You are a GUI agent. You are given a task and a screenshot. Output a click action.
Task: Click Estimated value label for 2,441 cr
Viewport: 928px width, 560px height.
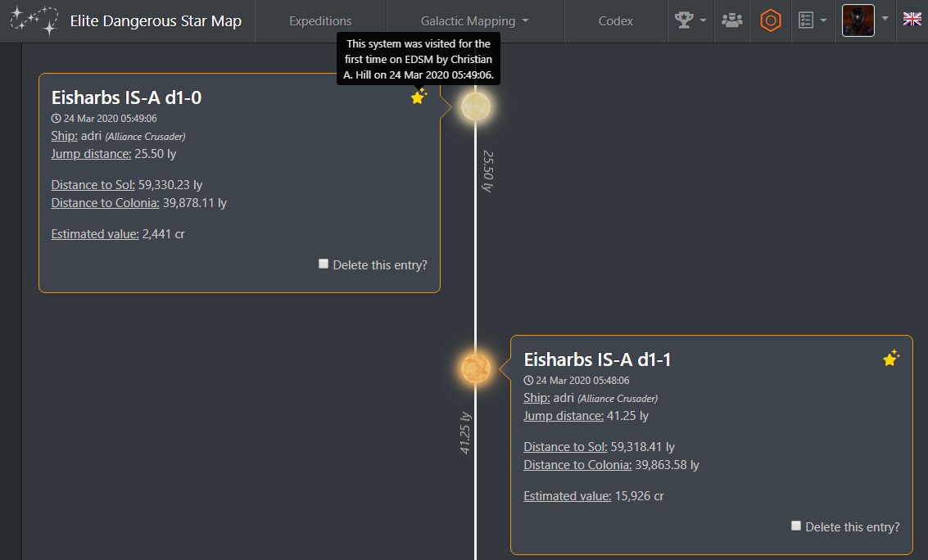click(x=95, y=234)
